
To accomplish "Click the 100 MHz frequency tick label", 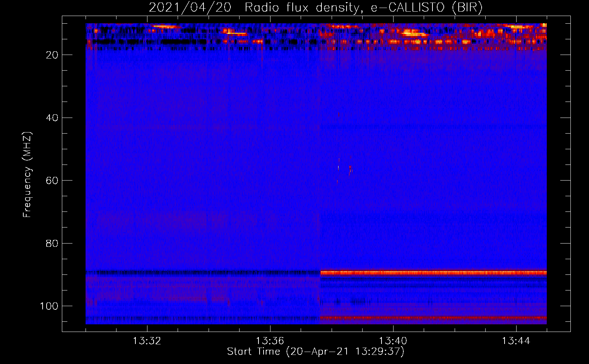I will tap(49, 306).
